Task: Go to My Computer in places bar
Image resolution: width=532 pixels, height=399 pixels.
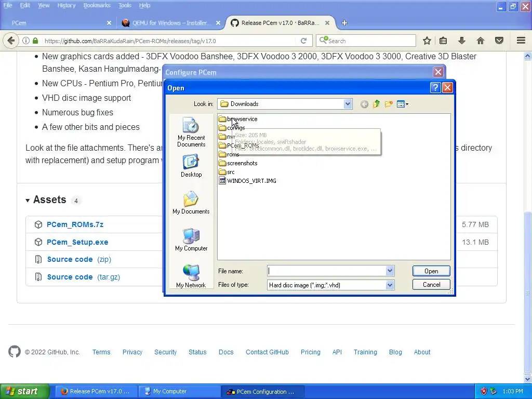Action: tap(191, 240)
